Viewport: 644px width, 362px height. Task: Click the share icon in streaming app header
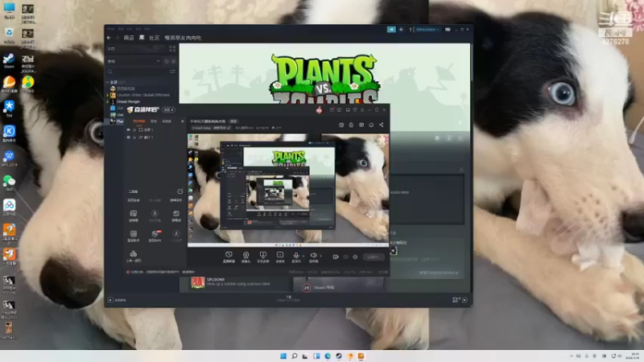click(x=382, y=125)
